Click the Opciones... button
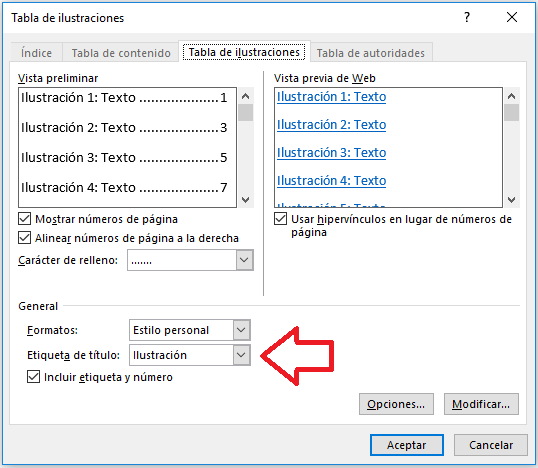This screenshot has width=538, height=468. [396, 404]
